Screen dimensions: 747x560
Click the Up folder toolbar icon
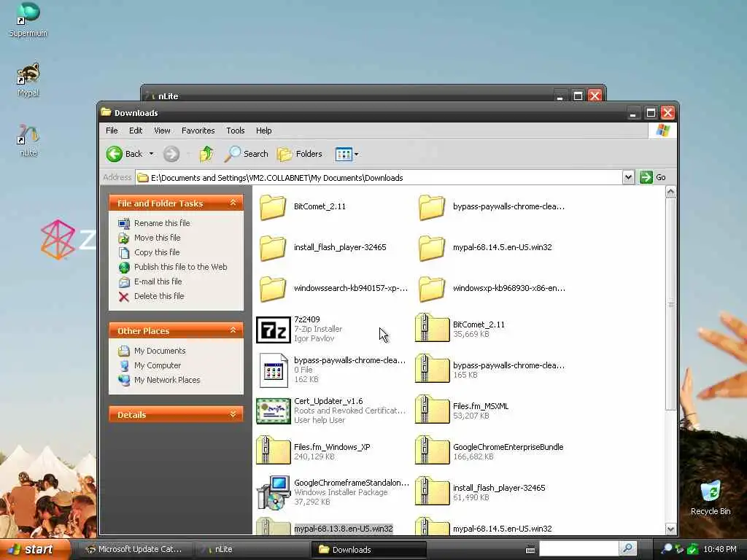(x=206, y=154)
